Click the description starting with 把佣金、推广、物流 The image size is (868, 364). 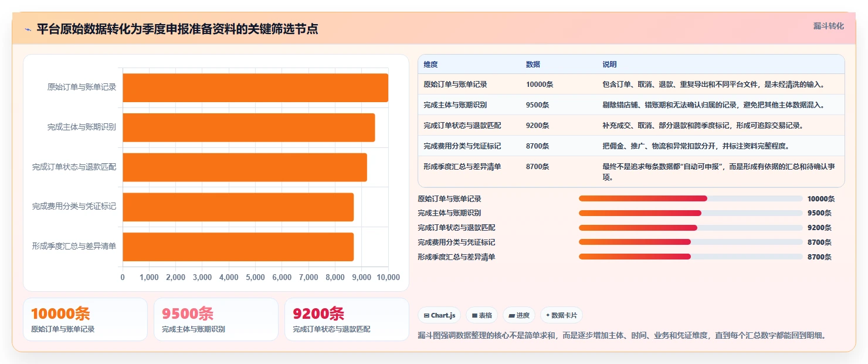[x=696, y=146]
